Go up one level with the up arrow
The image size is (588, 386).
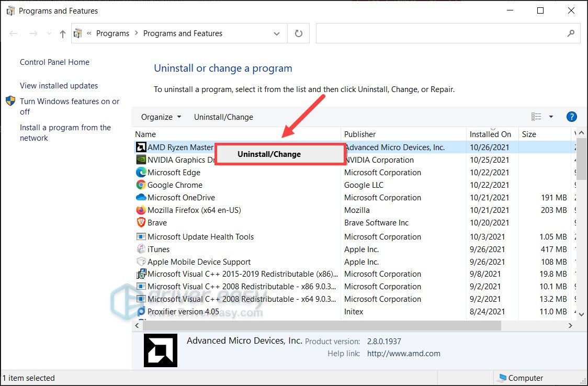click(x=63, y=34)
